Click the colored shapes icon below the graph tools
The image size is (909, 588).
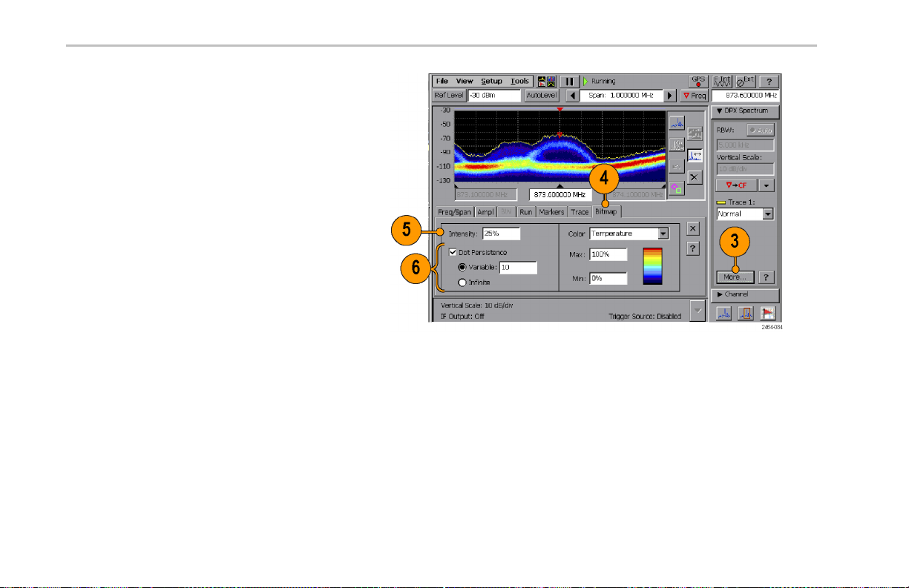(677, 188)
